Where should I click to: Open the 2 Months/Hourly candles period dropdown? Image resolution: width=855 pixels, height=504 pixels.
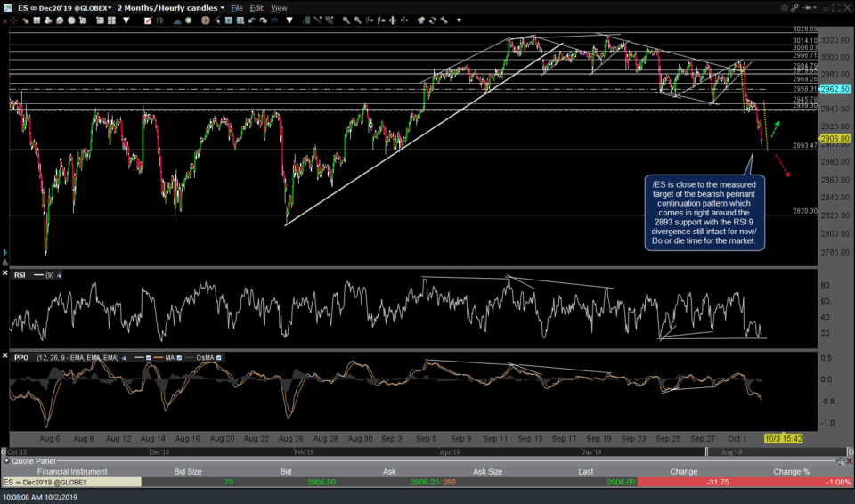(171, 8)
